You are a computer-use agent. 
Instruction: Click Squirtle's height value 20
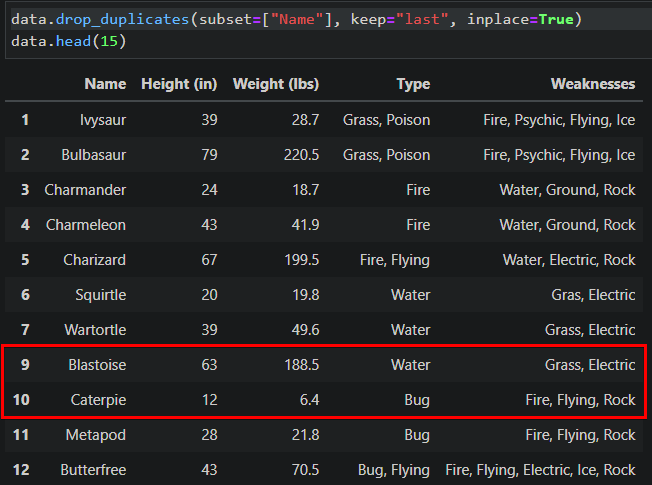210,294
